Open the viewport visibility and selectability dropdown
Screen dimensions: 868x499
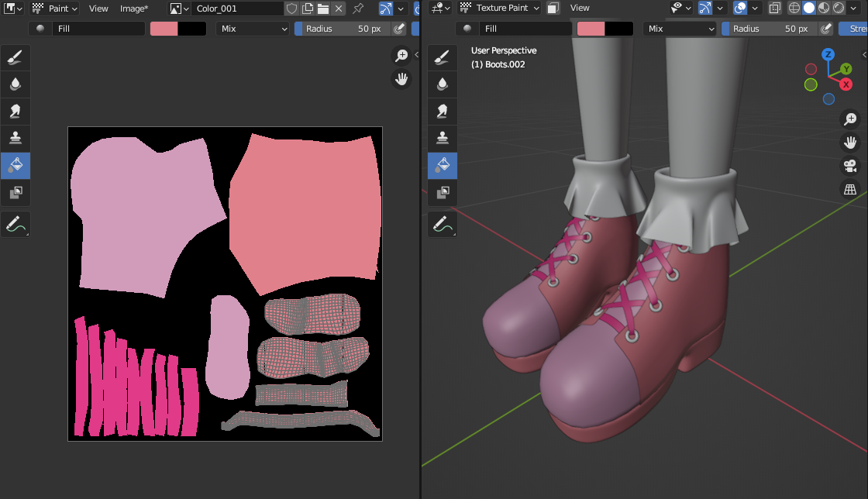click(x=681, y=8)
